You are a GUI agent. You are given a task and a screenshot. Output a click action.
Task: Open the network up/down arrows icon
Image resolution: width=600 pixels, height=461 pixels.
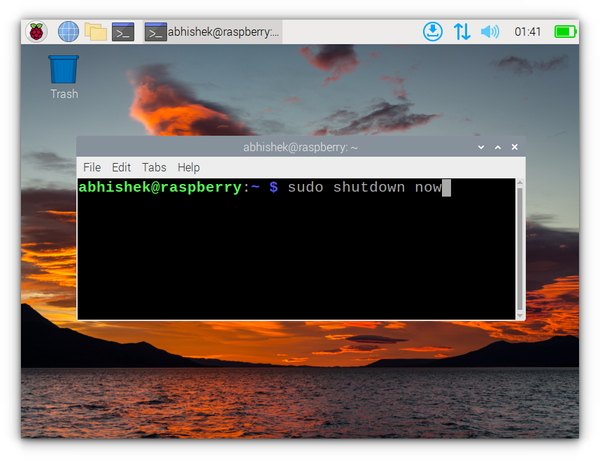(461, 32)
